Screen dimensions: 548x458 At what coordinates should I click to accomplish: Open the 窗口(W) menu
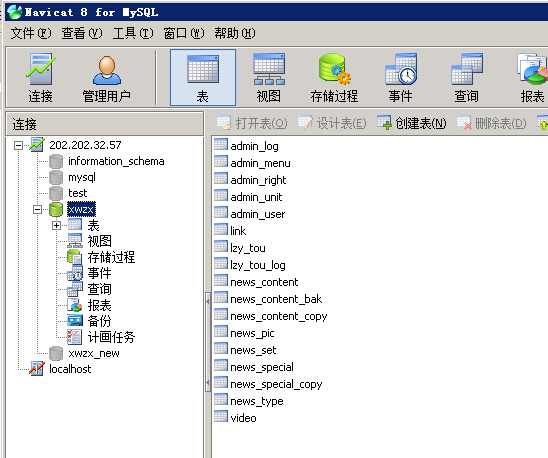(184, 33)
